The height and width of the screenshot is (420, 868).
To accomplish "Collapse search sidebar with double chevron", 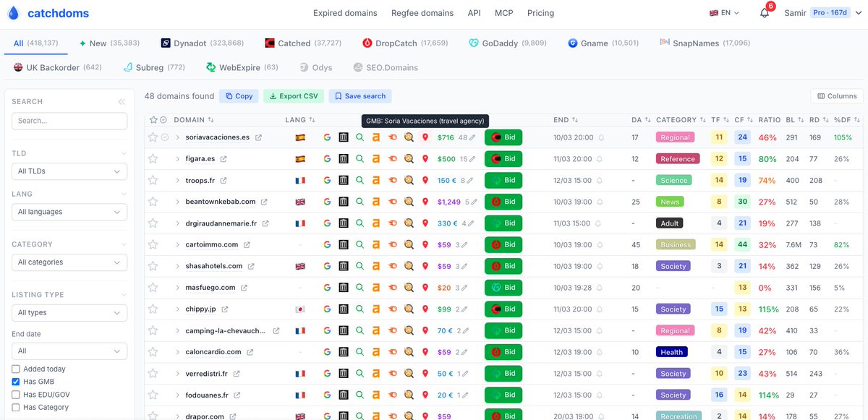I will [122, 102].
